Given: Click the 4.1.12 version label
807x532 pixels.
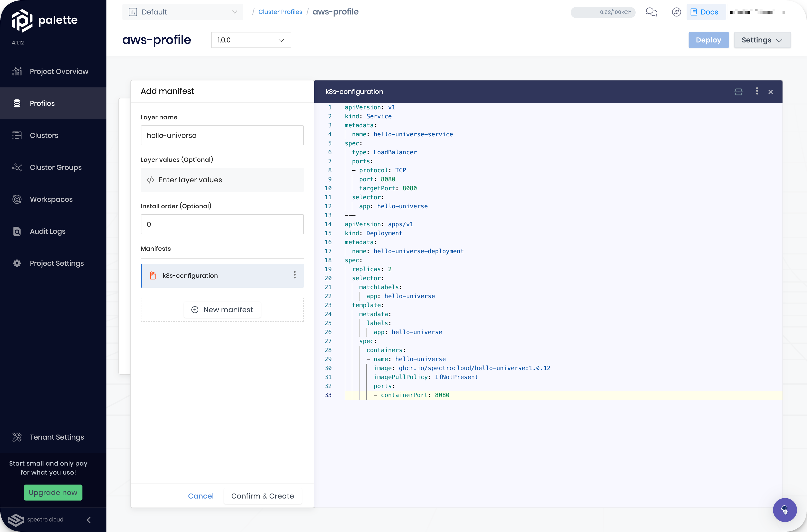Looking at the screenshot, I should 18,43.
